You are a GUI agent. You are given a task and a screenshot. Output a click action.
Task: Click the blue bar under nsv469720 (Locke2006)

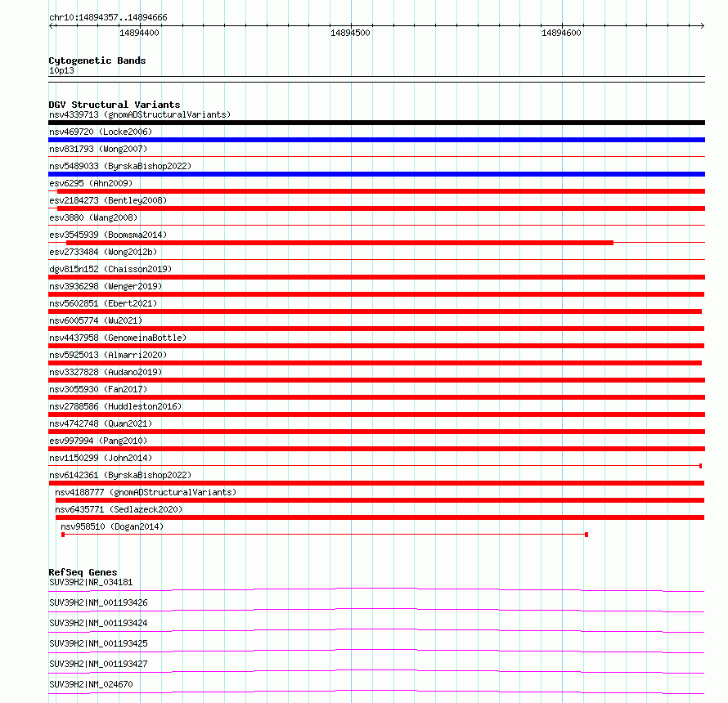pos(376,140)
